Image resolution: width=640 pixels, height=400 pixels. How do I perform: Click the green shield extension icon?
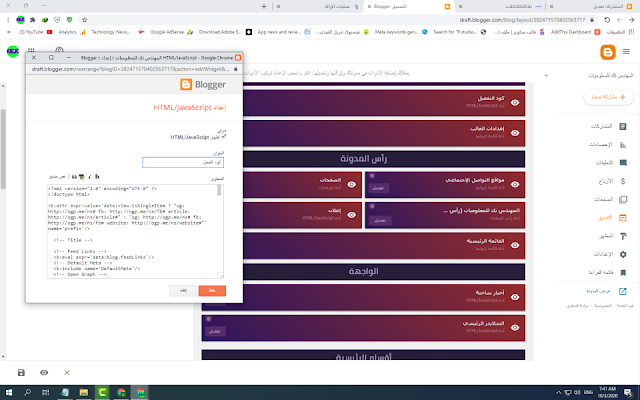69,20
